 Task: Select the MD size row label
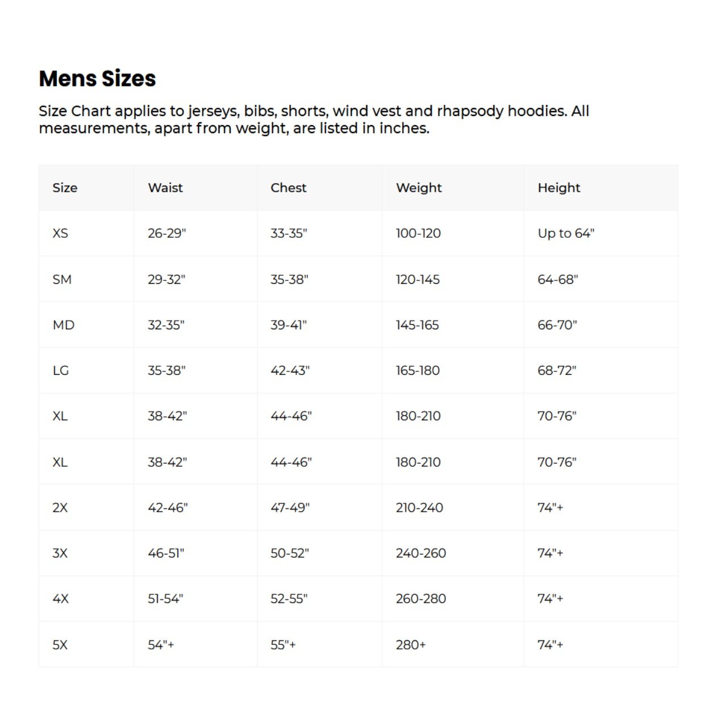(x=63, y=325)
